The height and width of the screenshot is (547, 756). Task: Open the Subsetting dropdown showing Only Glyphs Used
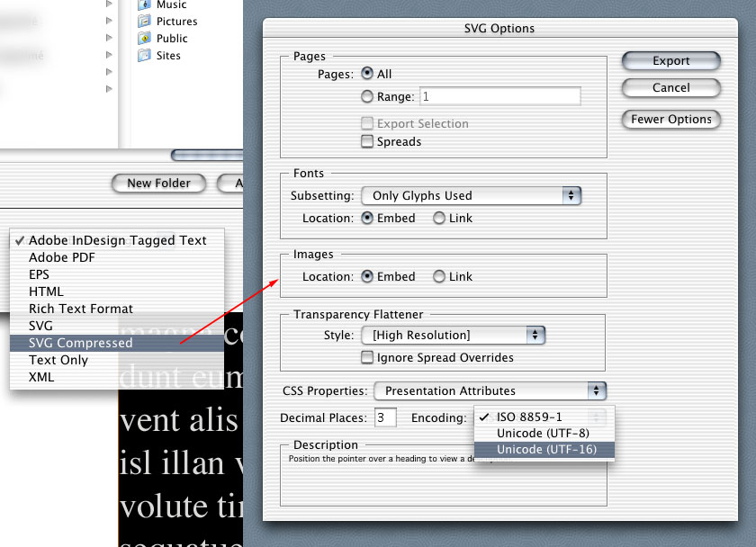click(471, 195)
